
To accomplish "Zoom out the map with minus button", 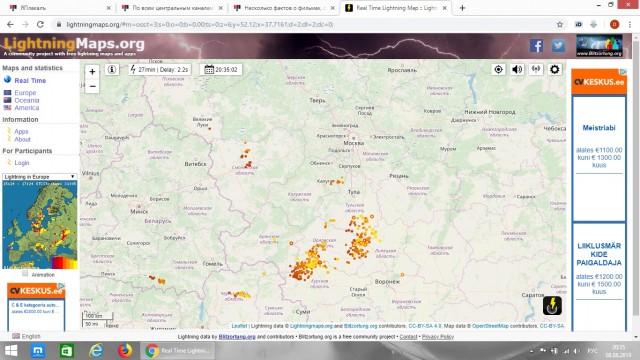I will [x=92, y=86].
